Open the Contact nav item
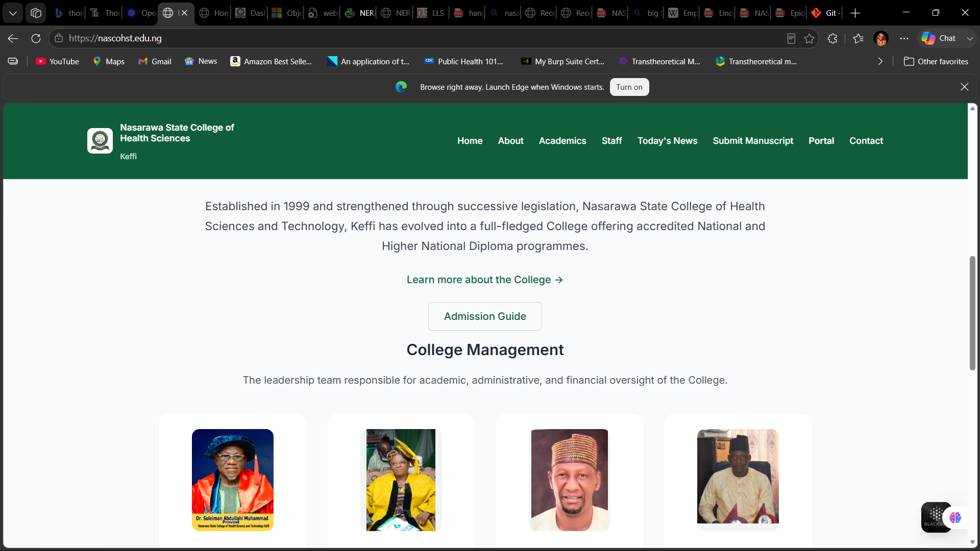The image size is (980, 551). (866, 141)
